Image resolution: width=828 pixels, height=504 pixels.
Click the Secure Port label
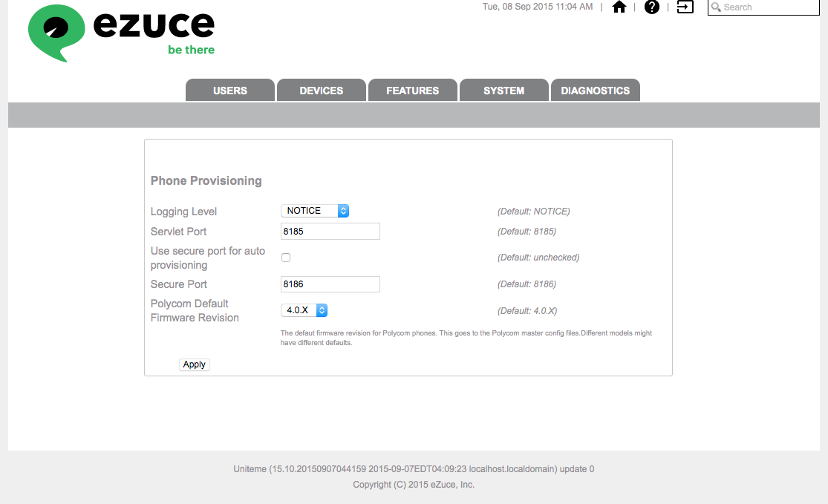178,284
